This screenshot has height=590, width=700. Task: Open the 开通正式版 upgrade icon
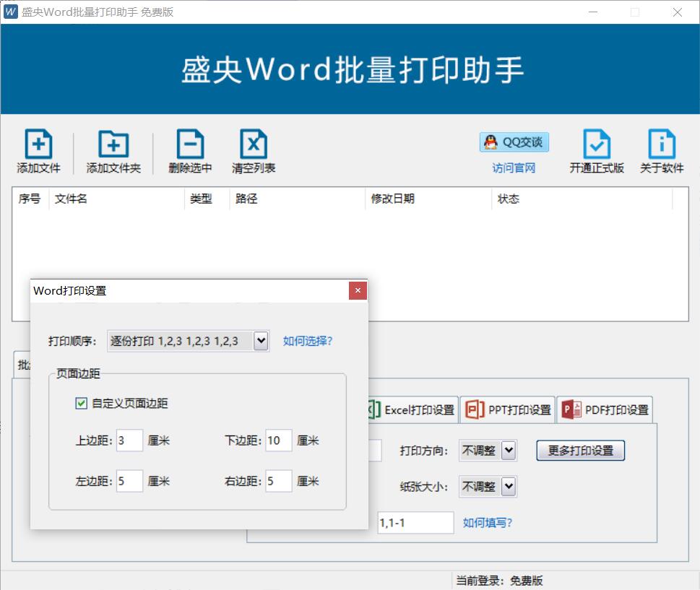(597, 144)
